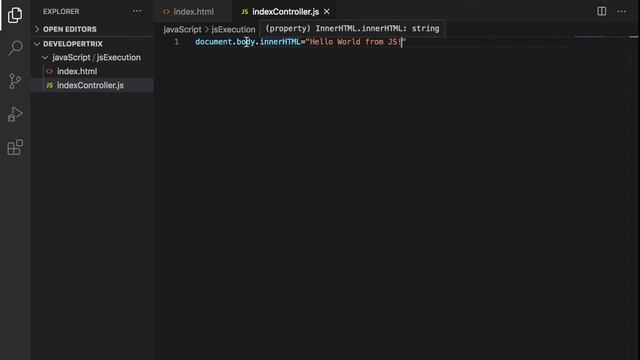Screen dimensions: 640x360
Task: Open editor more actions ellipsis
Action: 622,11
